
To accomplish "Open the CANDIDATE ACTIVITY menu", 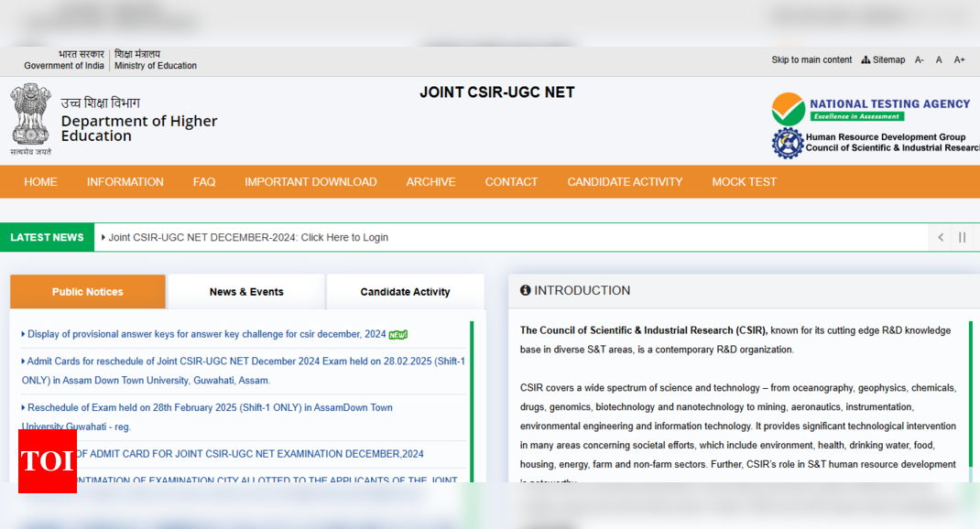I will (x=625, y=182).
